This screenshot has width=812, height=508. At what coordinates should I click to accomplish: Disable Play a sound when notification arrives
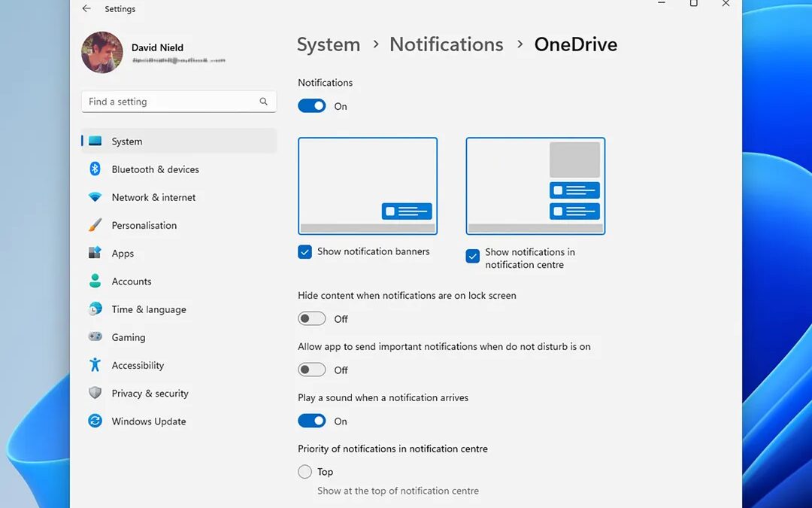pos(312,421)
